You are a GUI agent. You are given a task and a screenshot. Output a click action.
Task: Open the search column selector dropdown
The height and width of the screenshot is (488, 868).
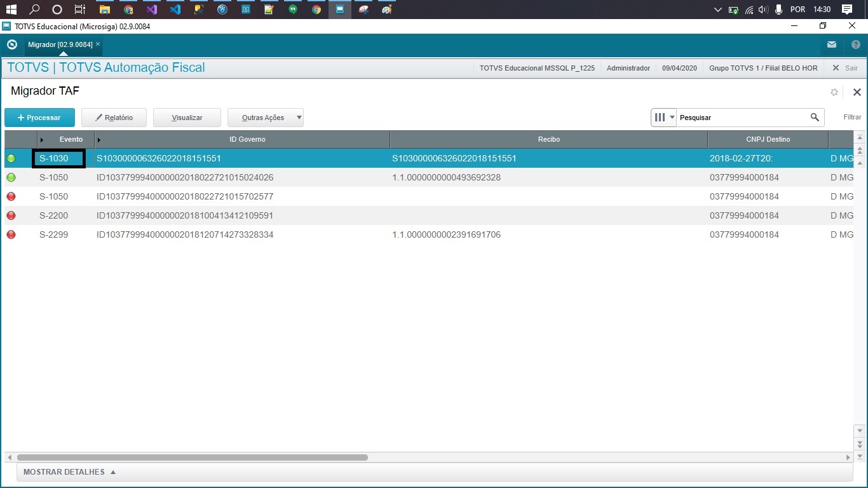[664, 118]
